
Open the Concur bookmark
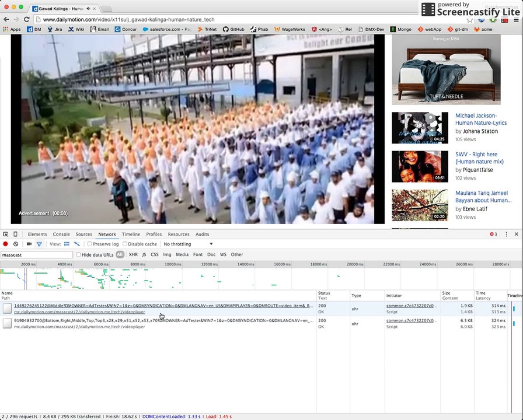pyautogui.click(x=125, y=29)
